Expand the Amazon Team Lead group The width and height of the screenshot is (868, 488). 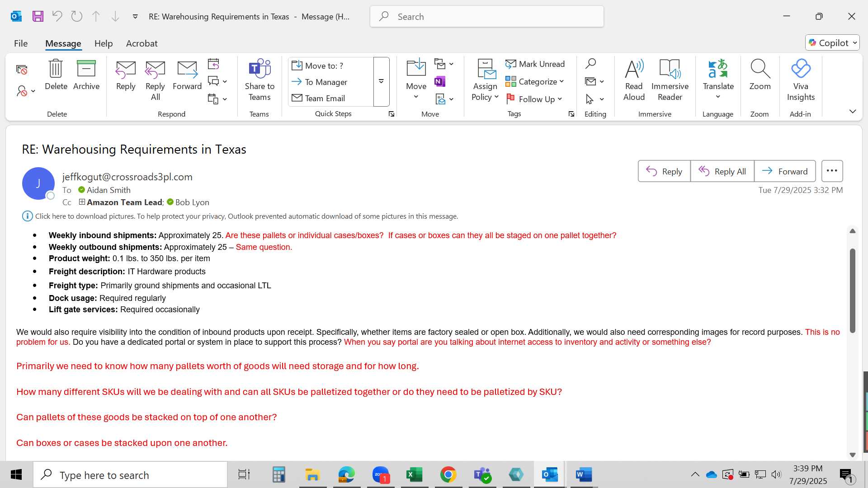coord(82,202)
